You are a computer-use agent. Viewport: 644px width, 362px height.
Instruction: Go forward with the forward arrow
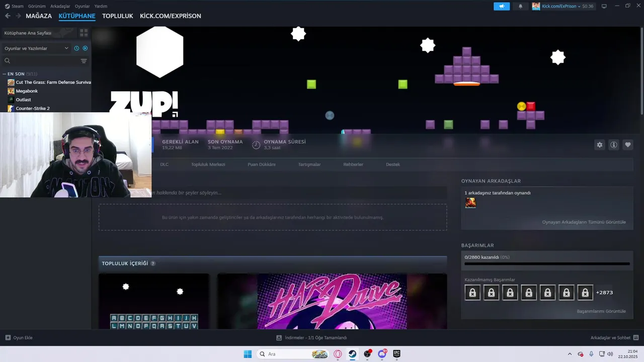(19, 16)
